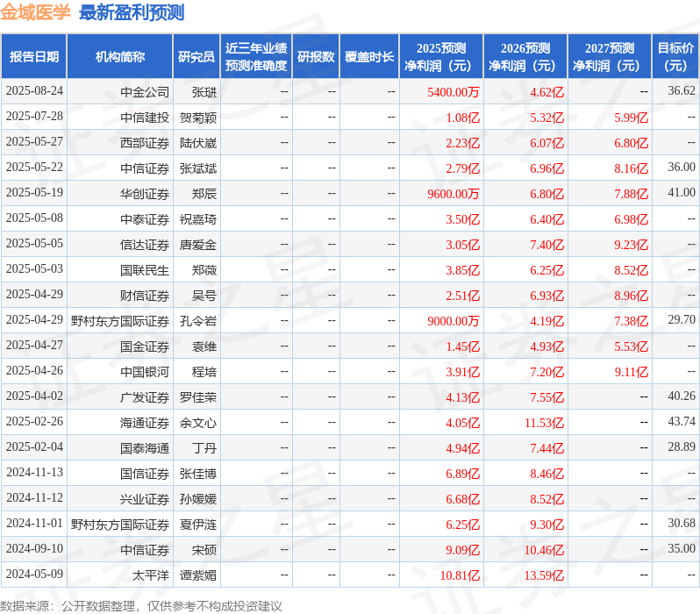The image size is (700, 614).
Task: Click target price 30.68
Action: [x=682, y=524]
